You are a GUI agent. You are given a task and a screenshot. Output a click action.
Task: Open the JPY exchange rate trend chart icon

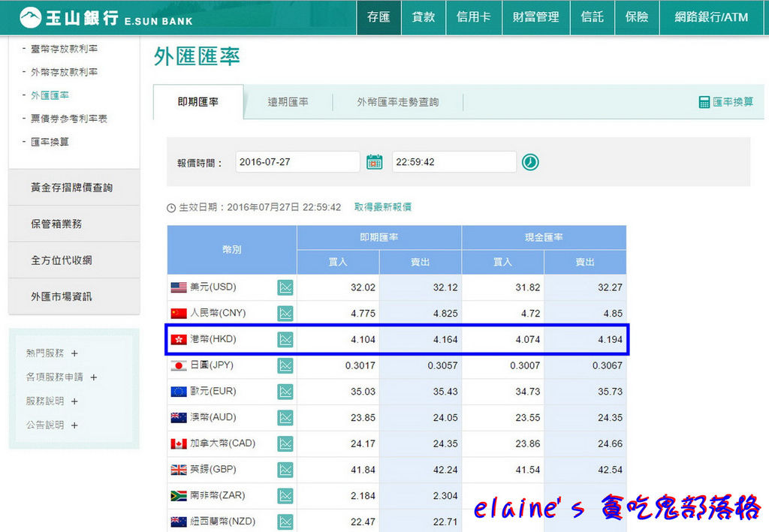pyautogui.click(x=285, y=365)
